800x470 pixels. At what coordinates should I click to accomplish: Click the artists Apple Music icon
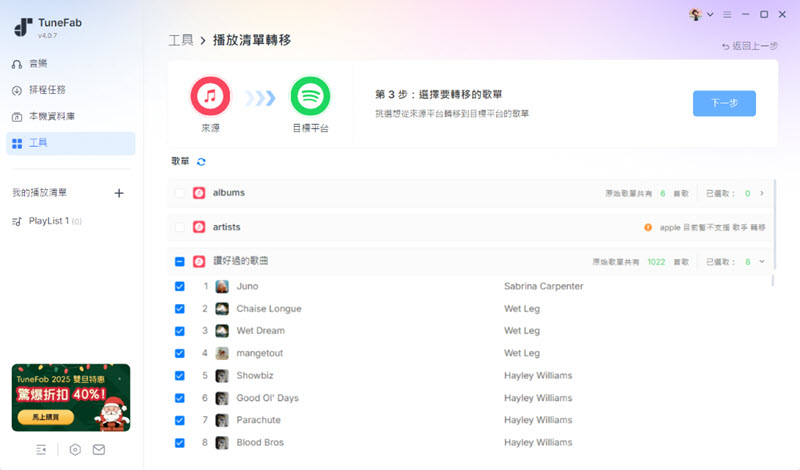(199, 227)
